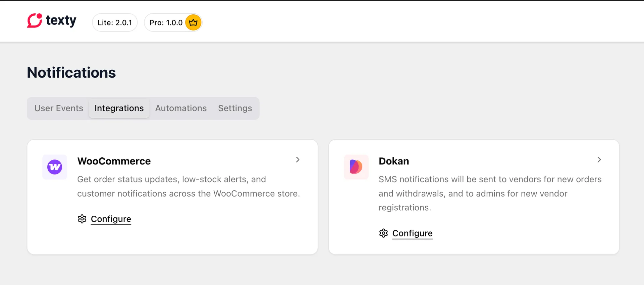Click the WooCommerce card title
The width and height of the screenshot is (644, 285).
114,161
